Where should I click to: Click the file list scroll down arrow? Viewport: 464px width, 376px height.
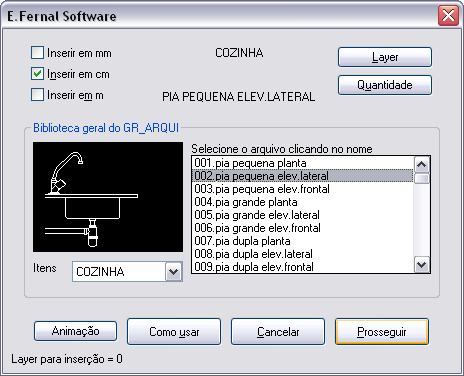pos(422,265)
